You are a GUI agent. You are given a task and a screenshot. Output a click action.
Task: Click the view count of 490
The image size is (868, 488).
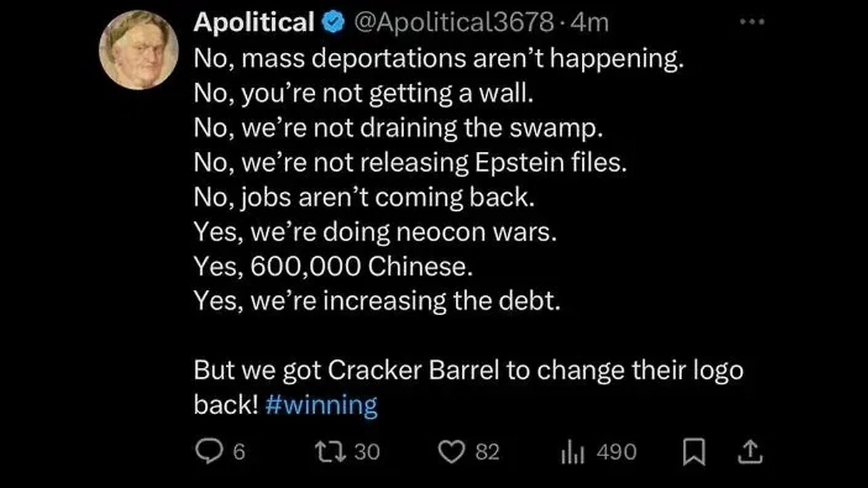click(x=616, y=452)
